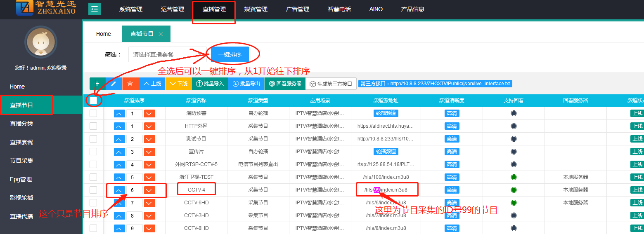Open 媒资管理 in top navigation
This screenshot has width=644, height=234.
(256, 9)
